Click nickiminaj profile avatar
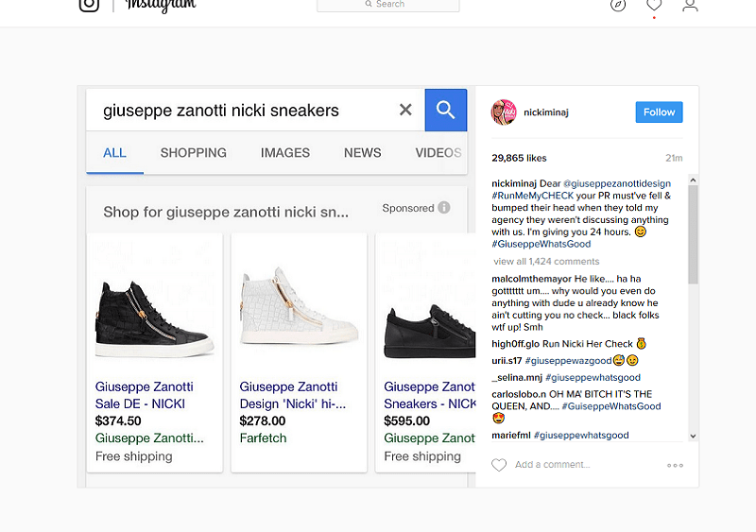The width and height of the screenshot is (756, 532). point(504,112)
